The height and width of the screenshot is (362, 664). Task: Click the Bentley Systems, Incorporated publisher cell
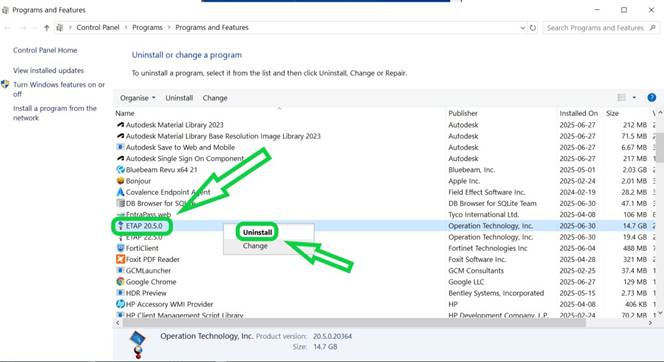pyautogui.click(x=496, y=293)
